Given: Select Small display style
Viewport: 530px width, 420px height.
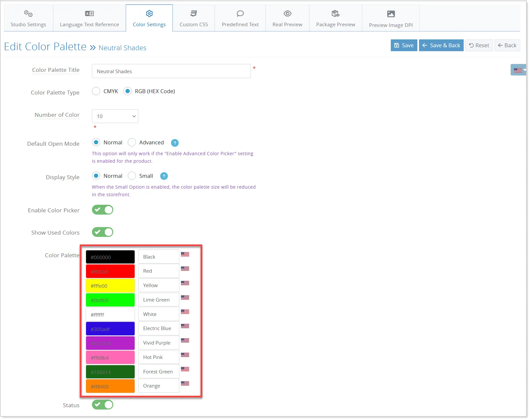Looking at the screenshot, I should click(132, 176).
